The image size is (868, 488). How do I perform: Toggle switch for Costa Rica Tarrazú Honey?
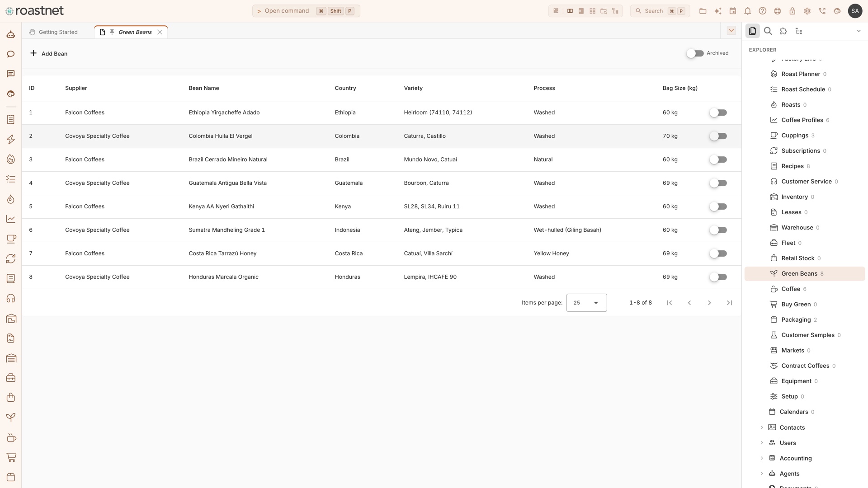718,253
